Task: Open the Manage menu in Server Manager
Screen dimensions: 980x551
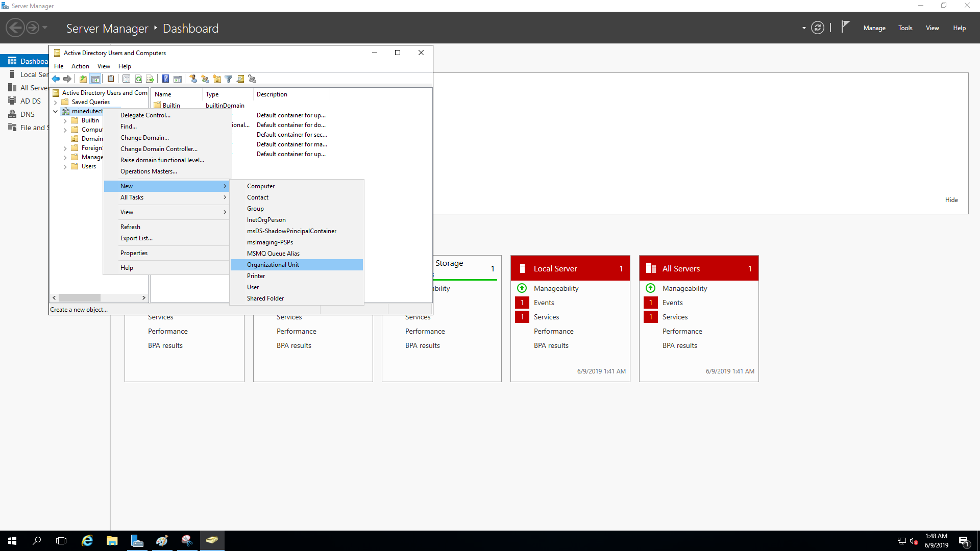Action: point(874,28)
